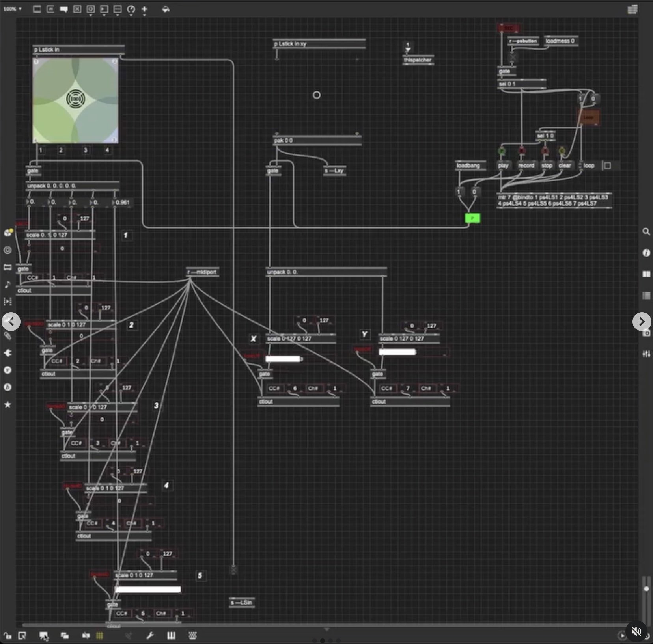Open the plus add-object dropdown in toolbar
The height and width of the screenshot is (644, 653).
pyautogui.click(x=144, y=9)
